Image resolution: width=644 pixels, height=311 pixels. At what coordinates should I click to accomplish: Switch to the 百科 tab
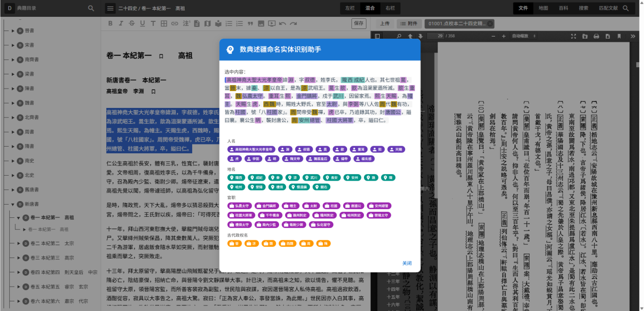coord(564,9)
